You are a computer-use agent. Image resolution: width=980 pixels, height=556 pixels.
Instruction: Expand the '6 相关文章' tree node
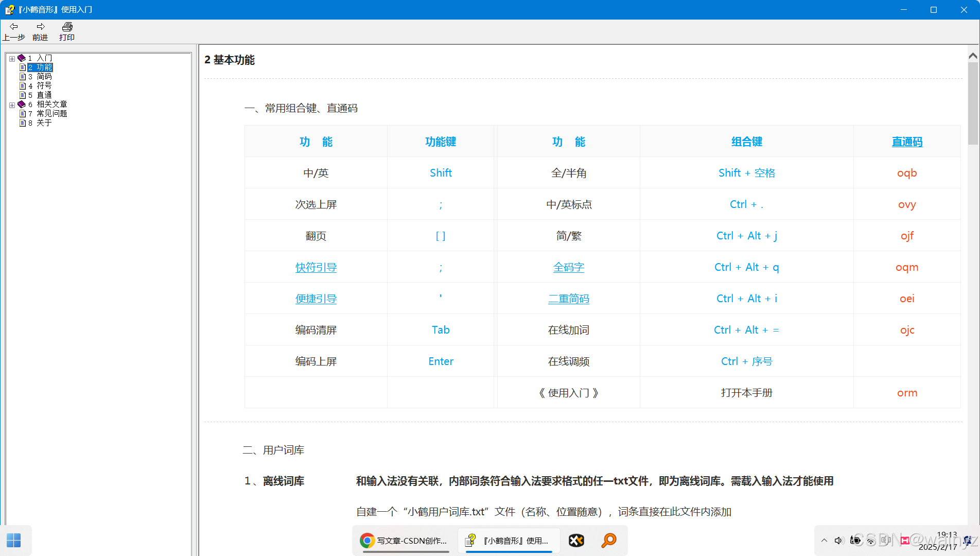point(12,105)
